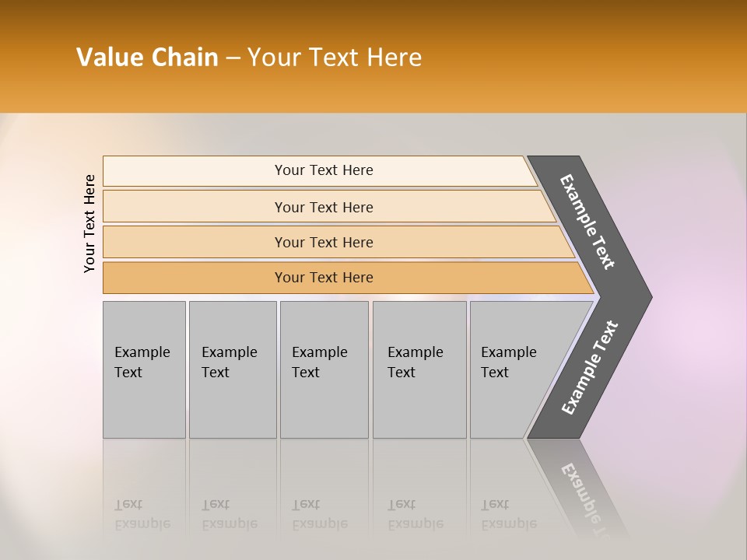Image resolution: width=747 pixels, height=560 pixels.
Task: Click the lower "Example Text" on the dark chevron
Action: point(589,367)
